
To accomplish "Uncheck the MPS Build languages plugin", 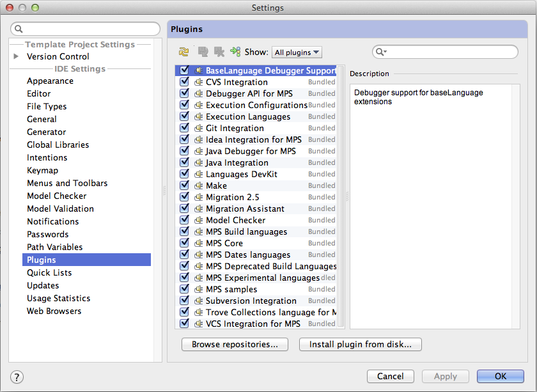I will coord(184,231).
